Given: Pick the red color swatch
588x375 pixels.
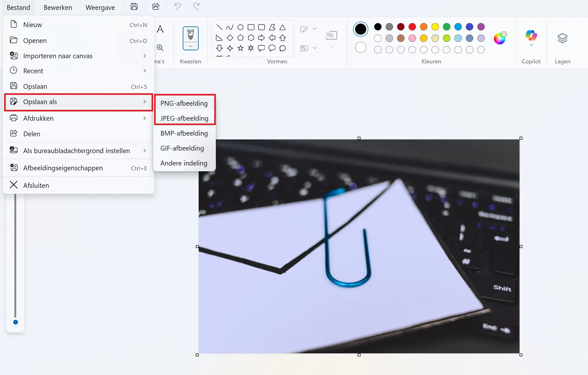Looking at the screenshot, I should (x=412, y=27).
